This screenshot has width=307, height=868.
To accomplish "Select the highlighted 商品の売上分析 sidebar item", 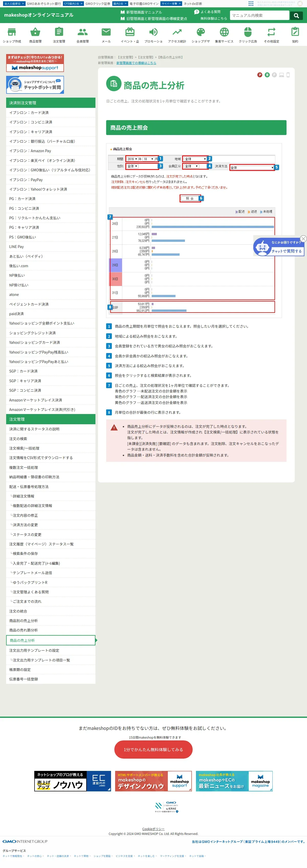I will click(51, 640).
